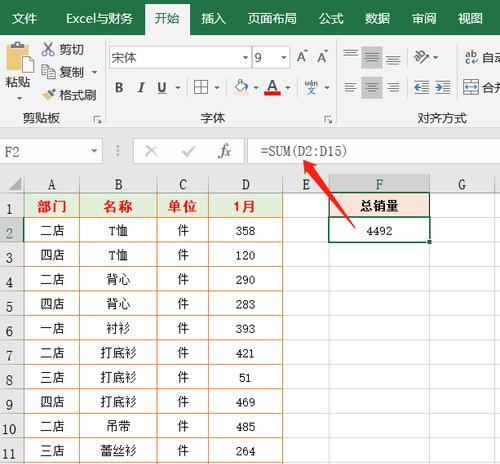The height and width of the screenshot is (464, 500).
Task: Click the phonetic guide wén icon
Action: pos(311,87)
